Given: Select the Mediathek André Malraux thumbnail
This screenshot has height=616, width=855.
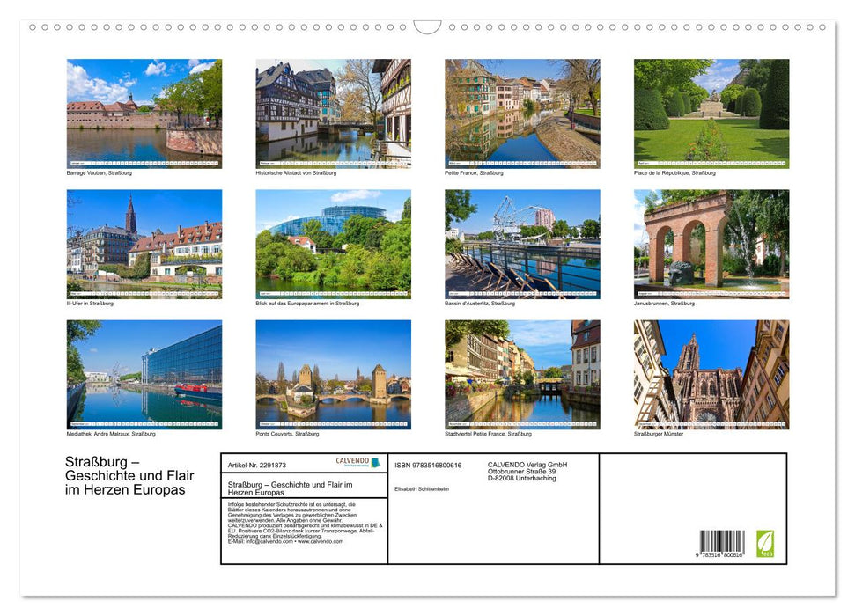Looking at the screenshot, I should [x=144, y=375].
